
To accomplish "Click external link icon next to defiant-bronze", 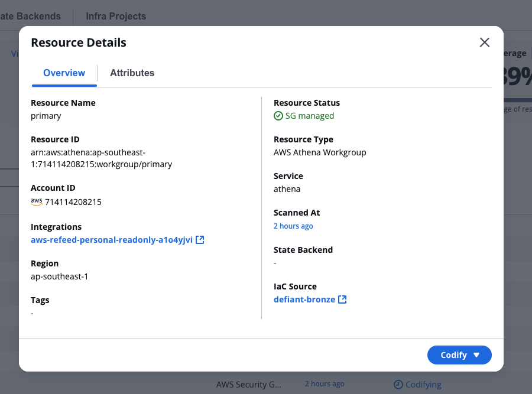I will 342,299.
